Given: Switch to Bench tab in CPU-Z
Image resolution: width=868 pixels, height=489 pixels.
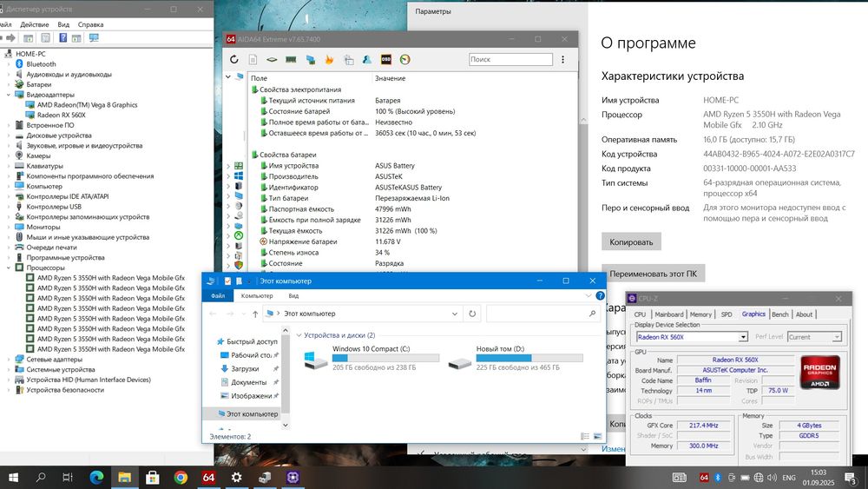Looking at the screenshot, I should coord(780,314).
